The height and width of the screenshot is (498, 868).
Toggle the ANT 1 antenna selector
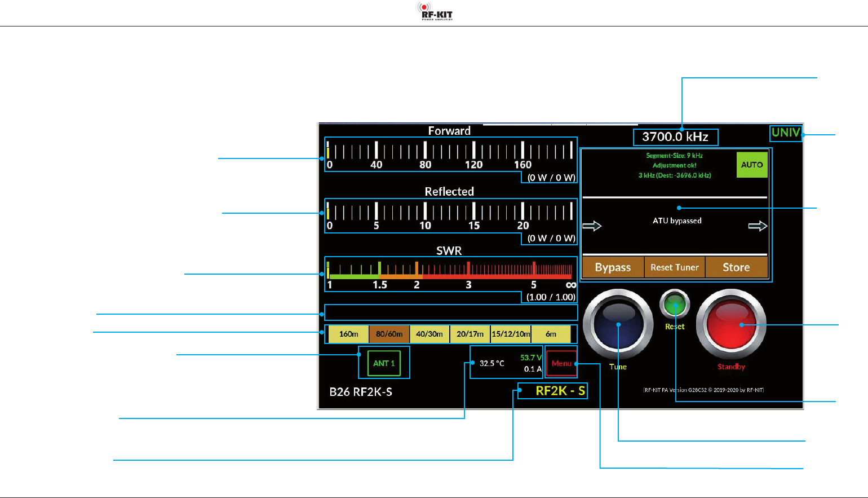pyautogui.click(x=384, y=363)
